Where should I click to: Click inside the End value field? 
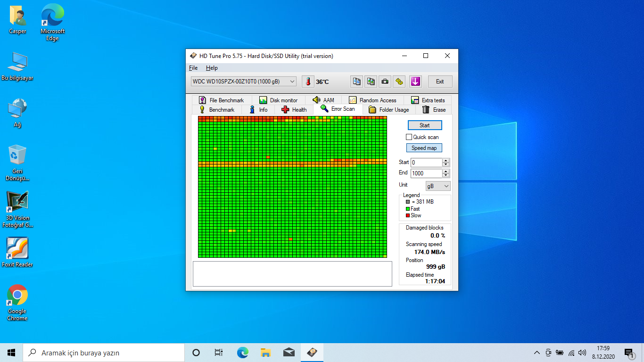(x=426, y=173)
